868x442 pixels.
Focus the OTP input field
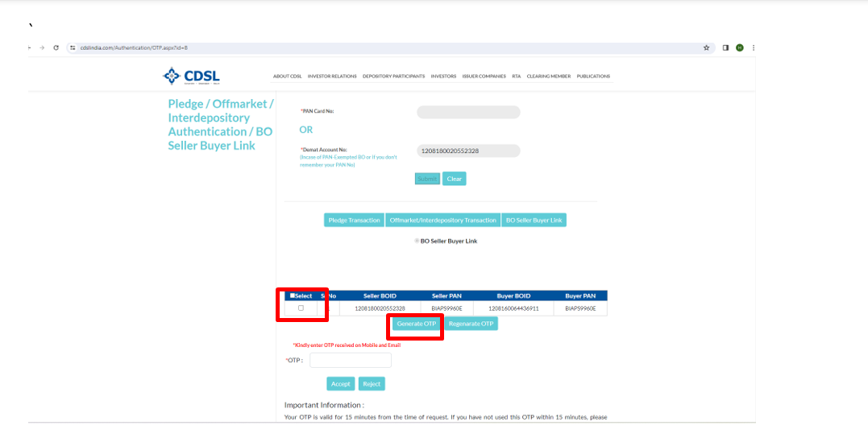[351, 360]
